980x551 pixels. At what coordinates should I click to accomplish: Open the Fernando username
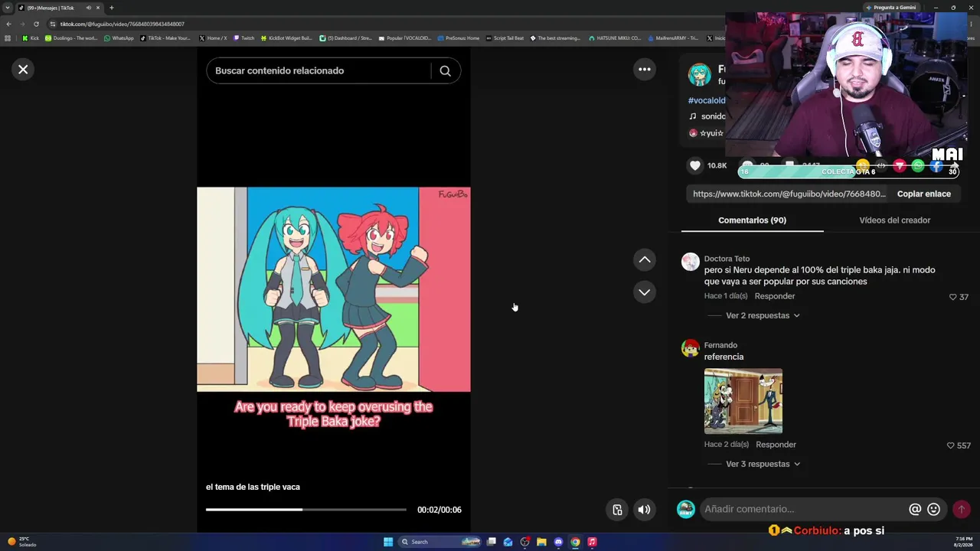(720, 345)
